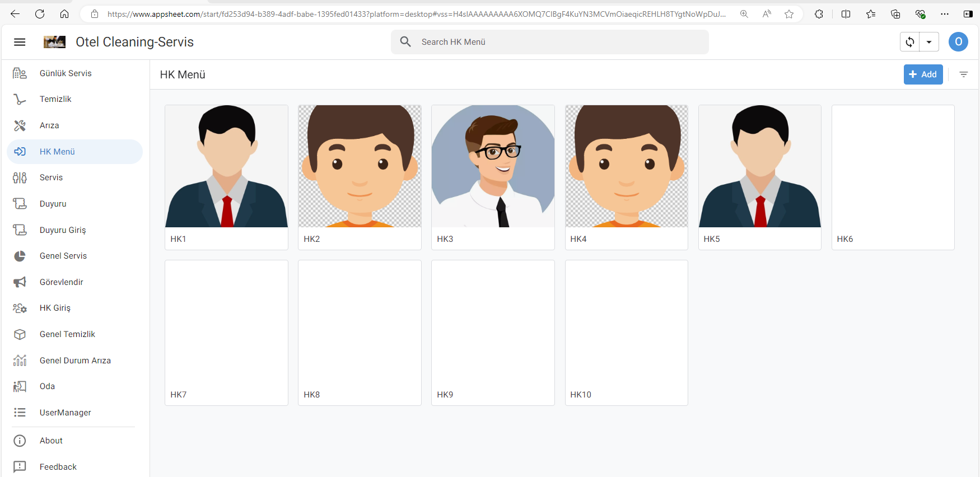Click the HK Menü page title
This screenshot has height=477, width=980.
point(183,74)
